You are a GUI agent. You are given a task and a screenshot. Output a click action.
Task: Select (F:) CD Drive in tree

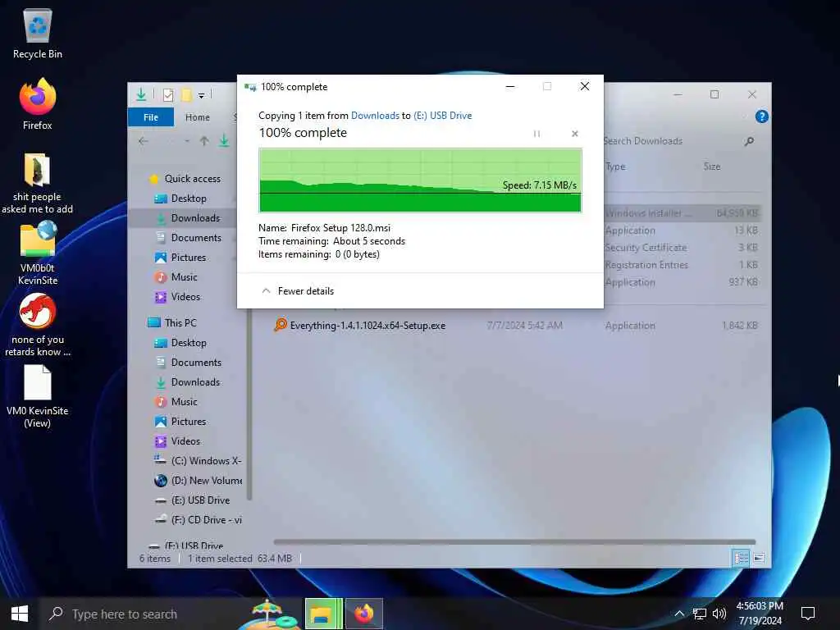198,520
